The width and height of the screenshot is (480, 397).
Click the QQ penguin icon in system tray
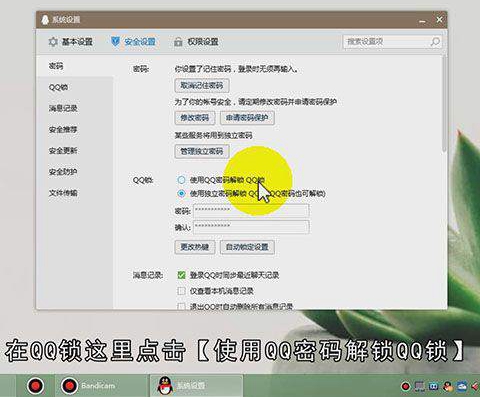point(448,386)
